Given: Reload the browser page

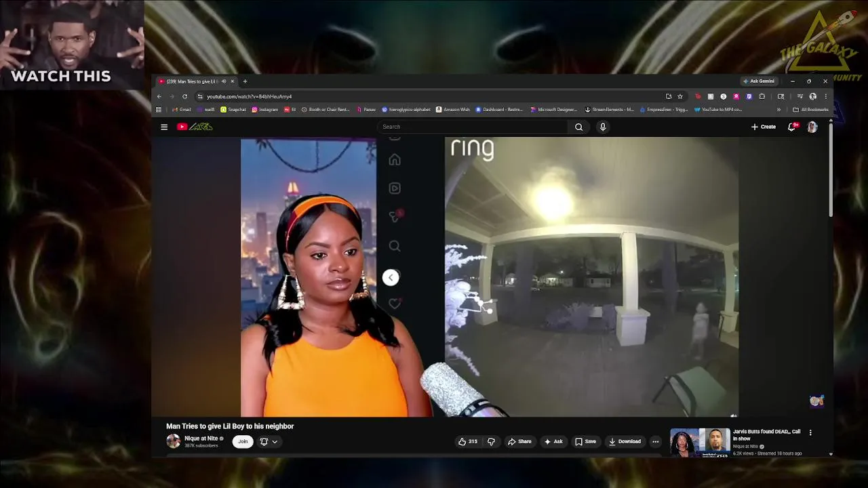Looking at the screenshot, I should click(x=184, y=96).
